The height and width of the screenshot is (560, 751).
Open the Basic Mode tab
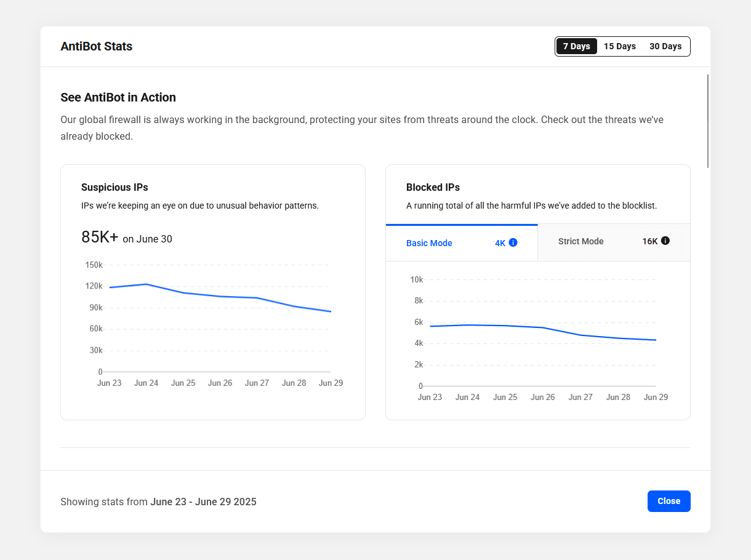coord(429,243)
